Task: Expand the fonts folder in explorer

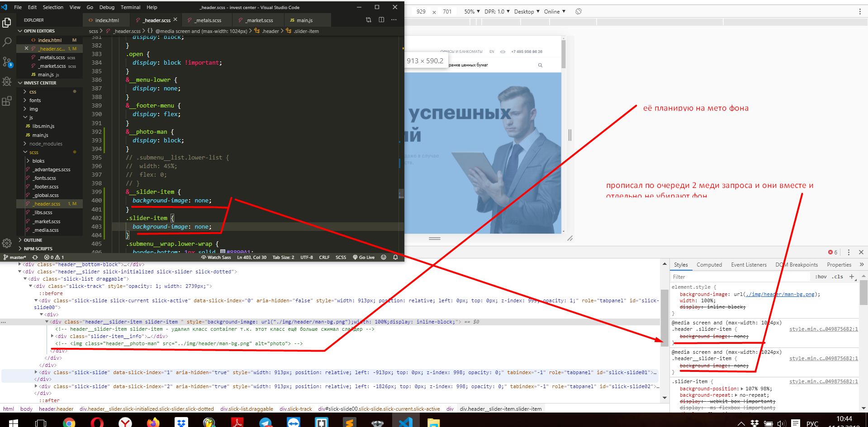Action: (35, 100)
